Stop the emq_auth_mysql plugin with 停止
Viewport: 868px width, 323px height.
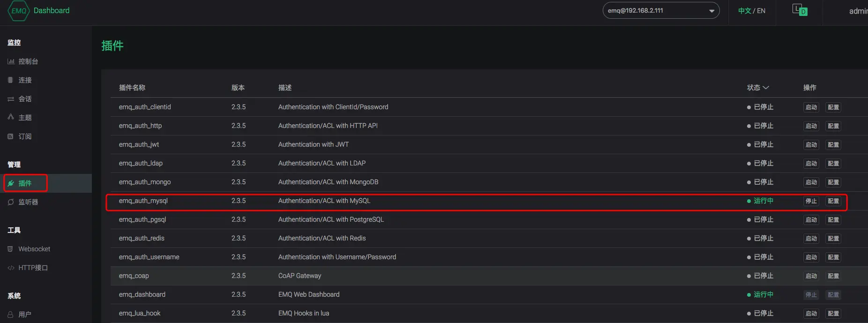(811, 201)
